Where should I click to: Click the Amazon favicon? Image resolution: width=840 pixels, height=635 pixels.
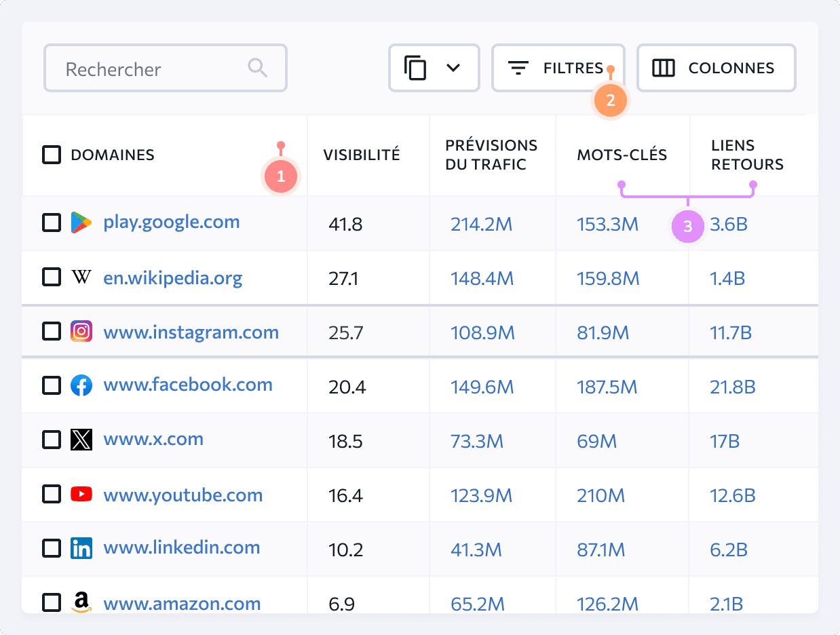pos(81,602)
